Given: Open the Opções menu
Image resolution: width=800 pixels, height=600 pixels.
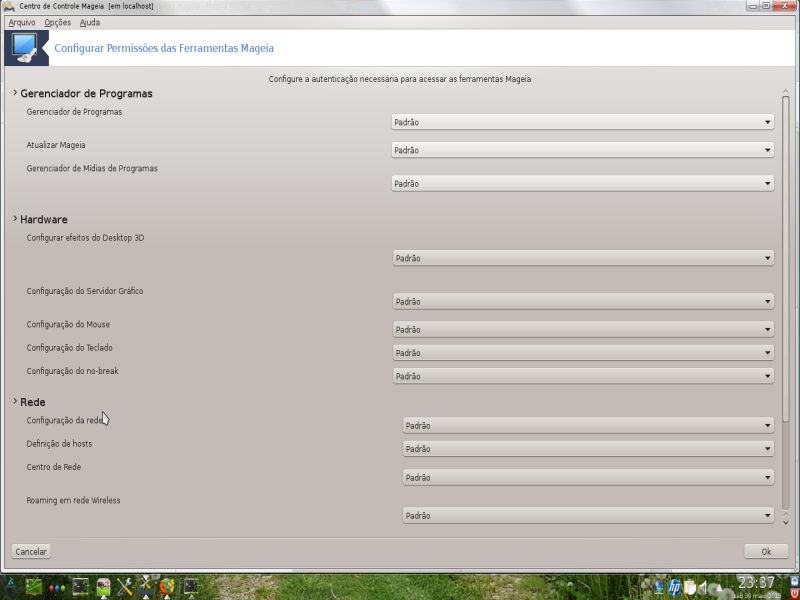Looking at the screenshot, I should coord(58,22).
